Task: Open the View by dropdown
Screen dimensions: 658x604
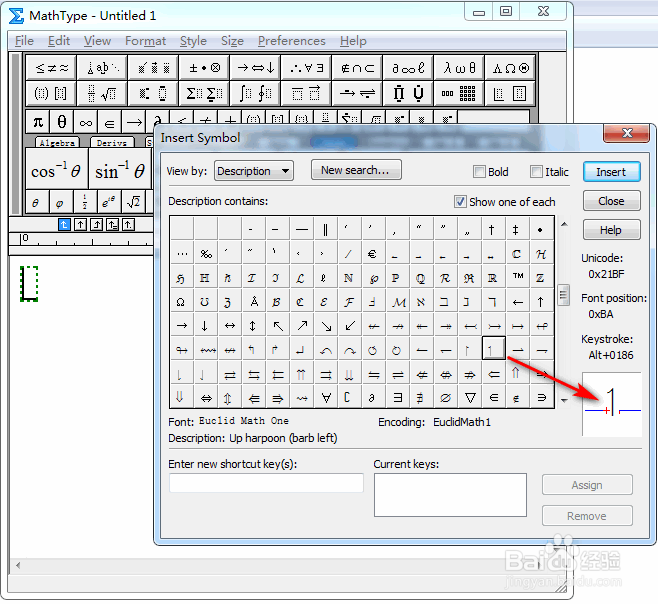Action: click(x=254, y=171)
